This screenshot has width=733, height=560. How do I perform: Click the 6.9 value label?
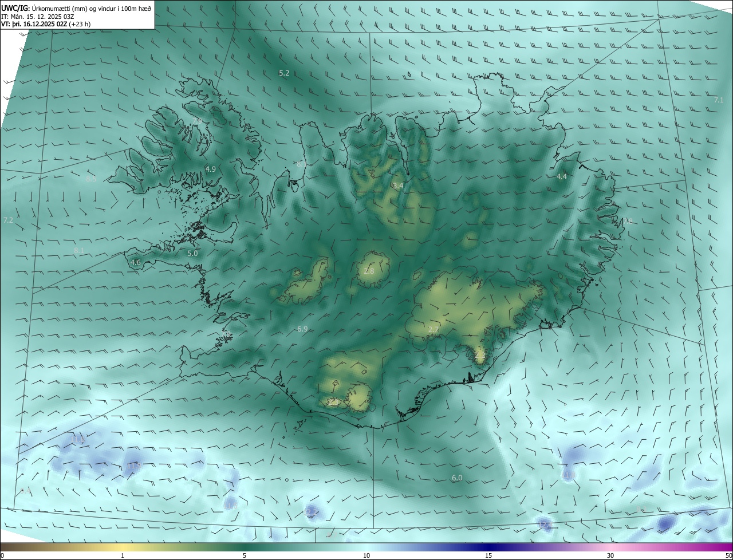303,329
